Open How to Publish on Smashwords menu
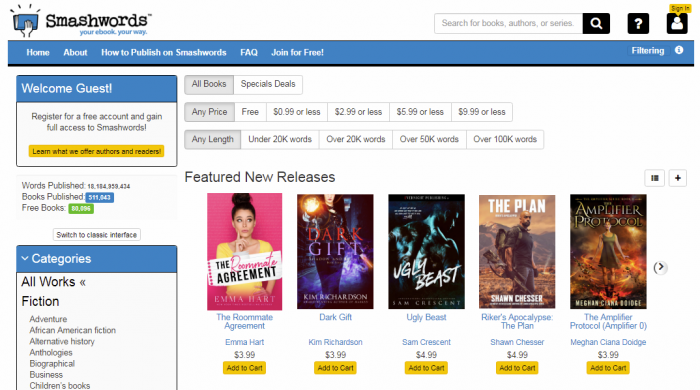The width and height of the screenshot is (700, 390). tap(163, 53)
